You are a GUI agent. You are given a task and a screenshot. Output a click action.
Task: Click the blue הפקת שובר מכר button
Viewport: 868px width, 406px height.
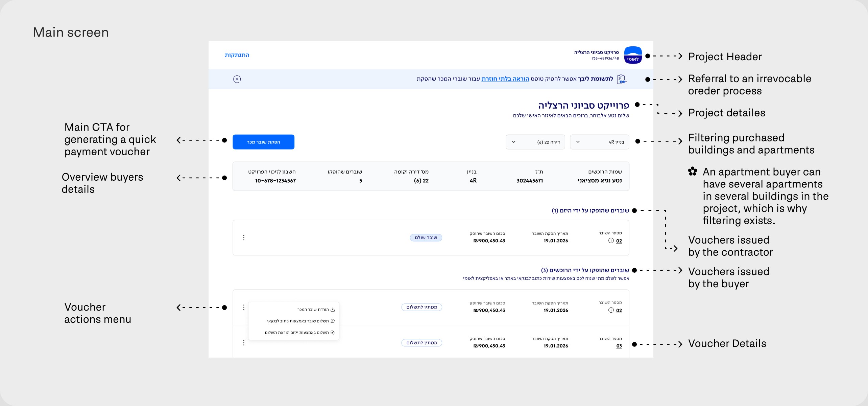(x=263, y=142)
